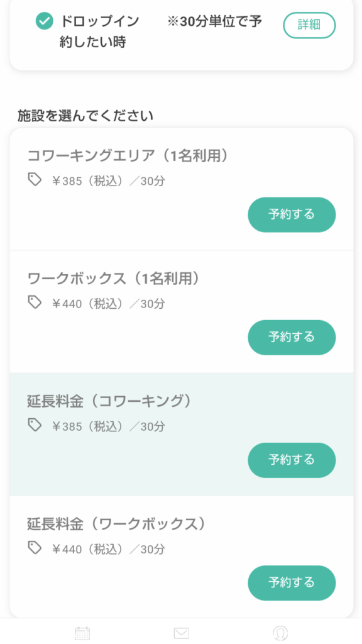Click ￥440（税込）／30分 price of ワークボックス（1名利用）

click(x=108, y=304)
